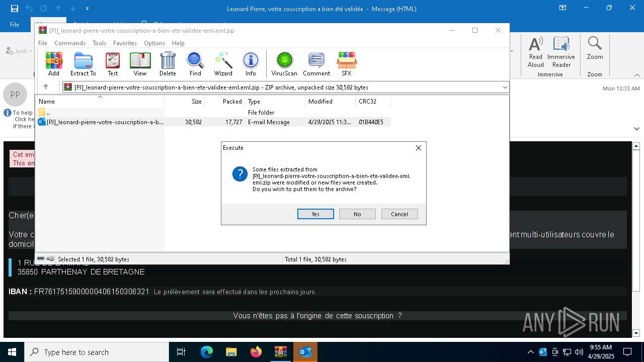Launch the Wizard tool
644x362 pixels.
[x=223, y=64]
